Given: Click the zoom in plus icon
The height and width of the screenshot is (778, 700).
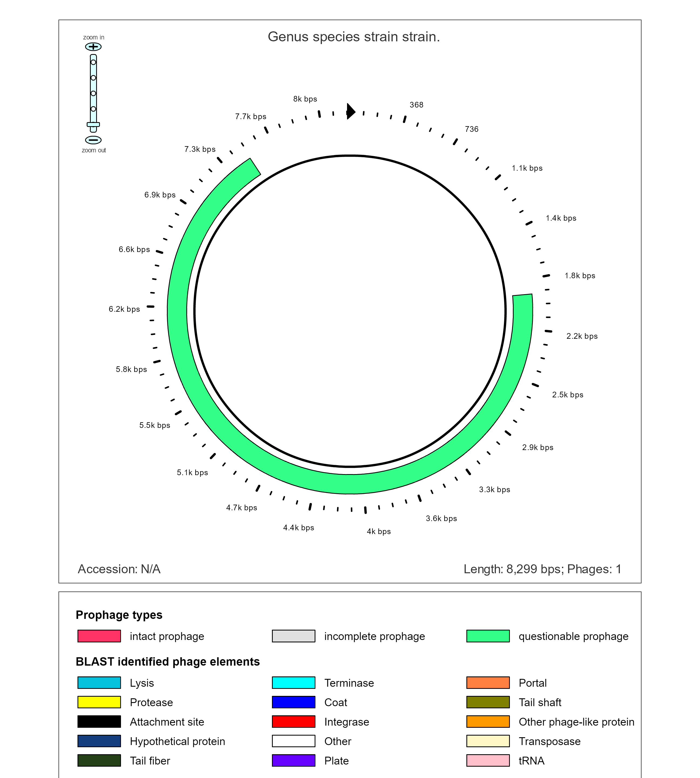Looking at the screenshot, I should tap(93, 46).
